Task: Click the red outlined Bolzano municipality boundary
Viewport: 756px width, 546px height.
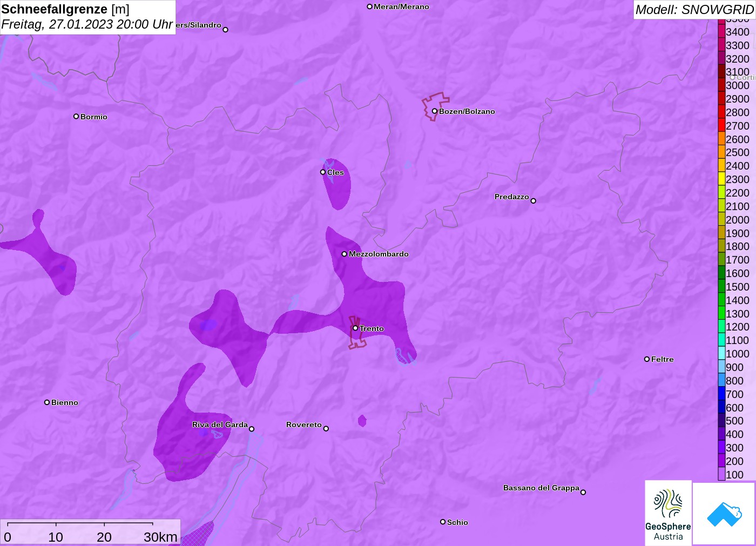Action: pos(435,106)
